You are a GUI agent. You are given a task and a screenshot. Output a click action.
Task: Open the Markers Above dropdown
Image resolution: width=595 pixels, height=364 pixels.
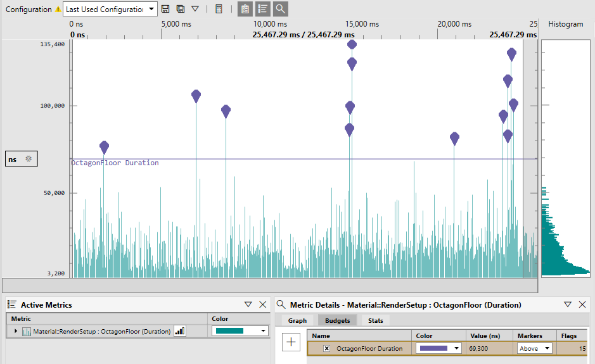(534, 348)
